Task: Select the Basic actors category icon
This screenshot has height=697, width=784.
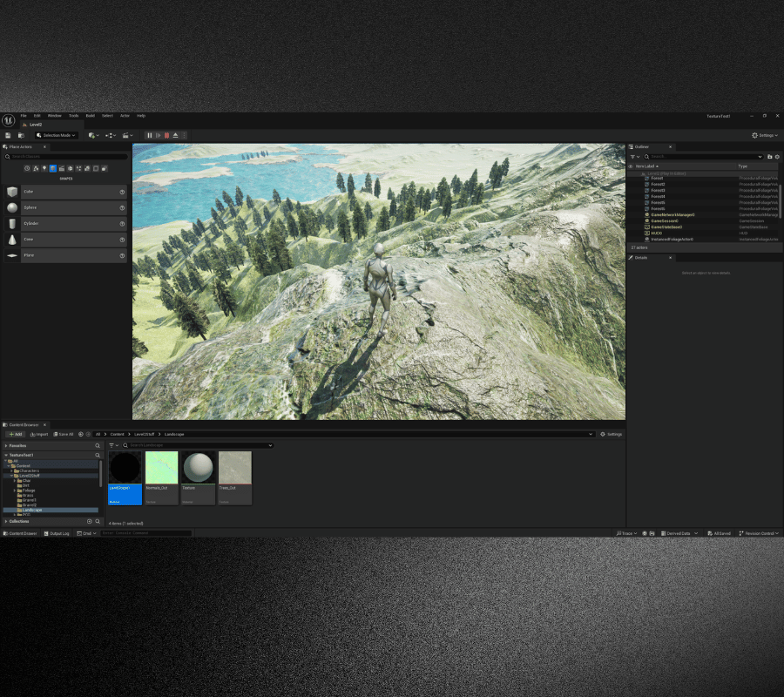Action: pos(36,168)
